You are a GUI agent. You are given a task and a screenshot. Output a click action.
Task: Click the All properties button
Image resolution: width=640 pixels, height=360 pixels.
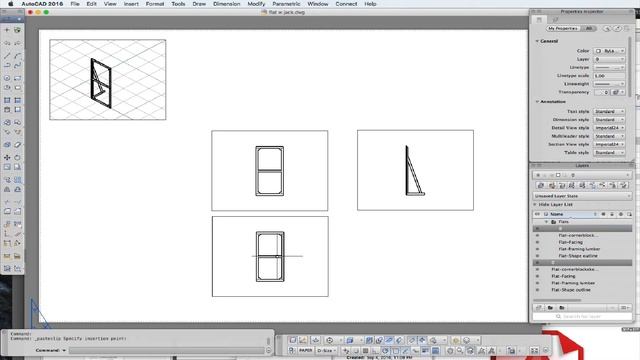tap(588, 29)
